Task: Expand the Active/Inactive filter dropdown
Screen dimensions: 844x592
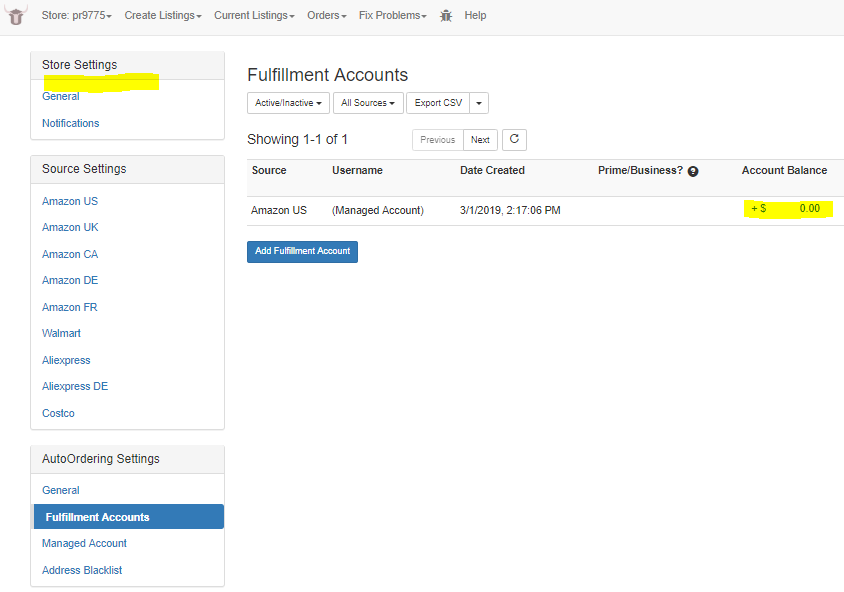Action: pos(288,103)
